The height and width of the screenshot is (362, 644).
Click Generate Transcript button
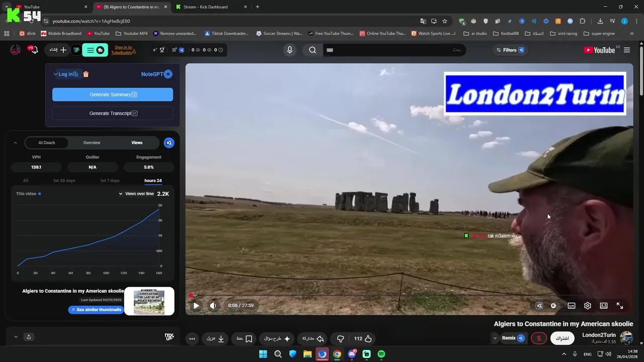(x=113, y=114)
